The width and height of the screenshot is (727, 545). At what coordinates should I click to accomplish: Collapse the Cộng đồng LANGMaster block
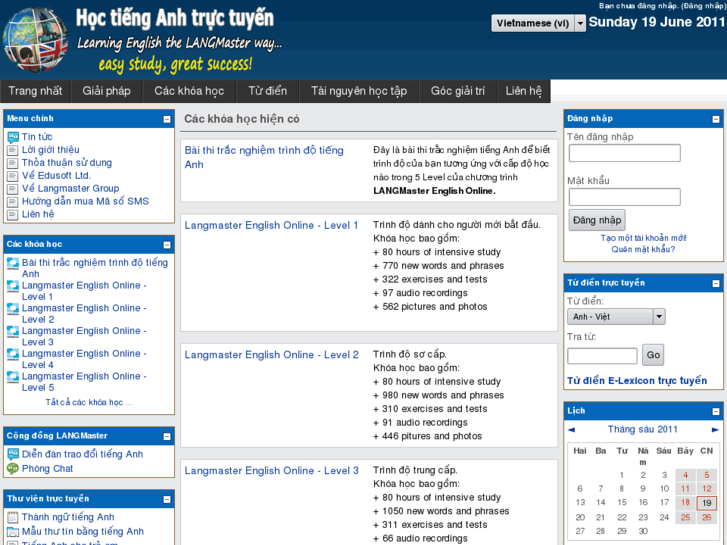(167, 436)
